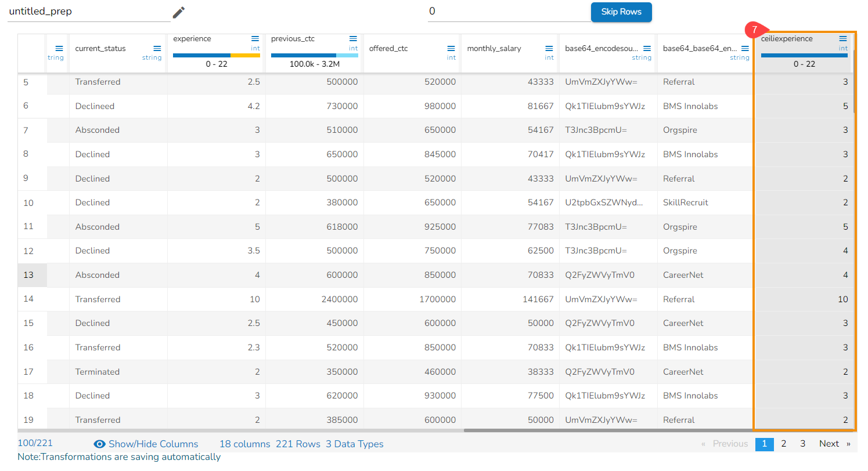
Task: Click the experience distribution bar
Action: point(216,56)
